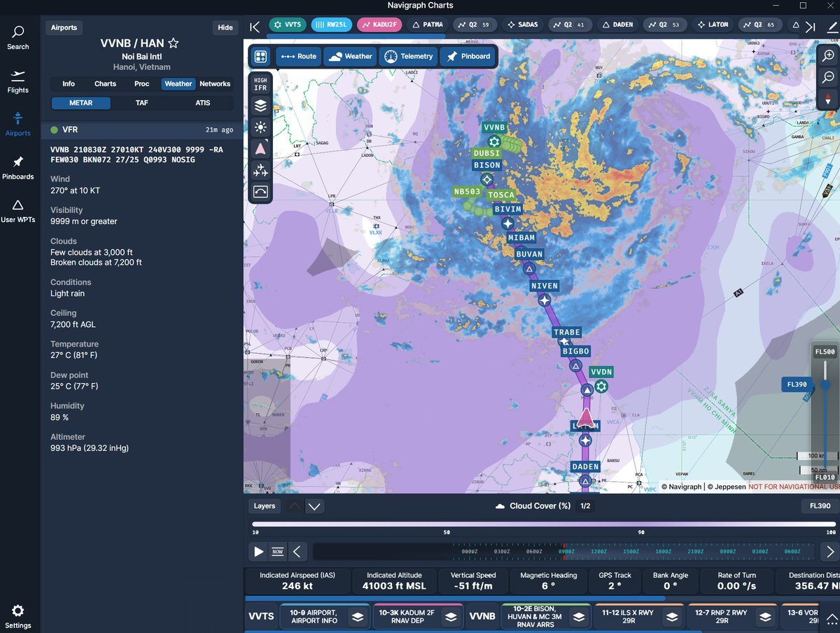Hide the airport panel
The width and height of the screenshot is (840, 633).
pyautogui.click(x=225, y=28)
